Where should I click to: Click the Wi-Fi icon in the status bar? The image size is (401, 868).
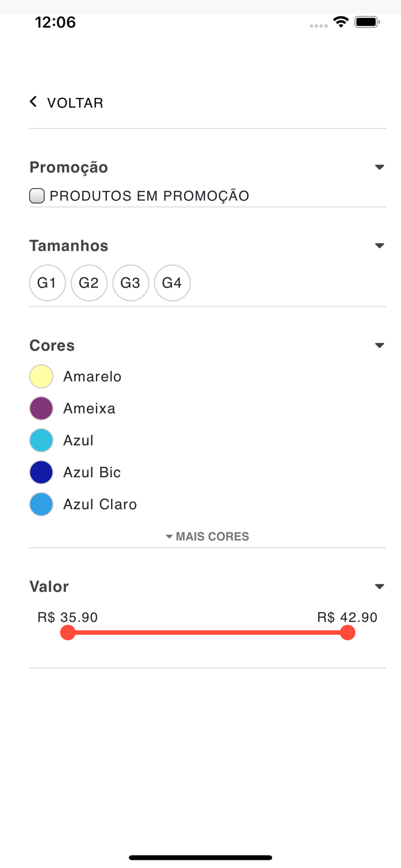pyautogui.click(x=341, y=22)
